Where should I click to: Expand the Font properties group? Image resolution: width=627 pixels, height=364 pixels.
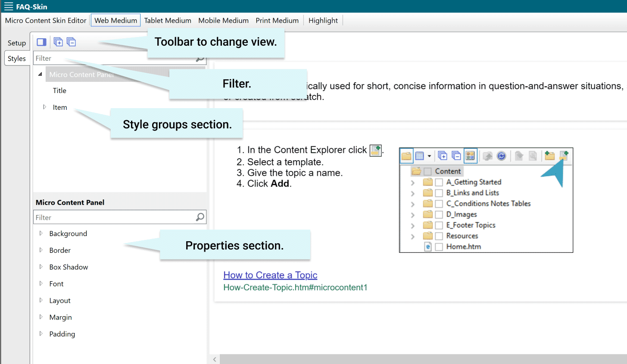(x=41, y=283)
